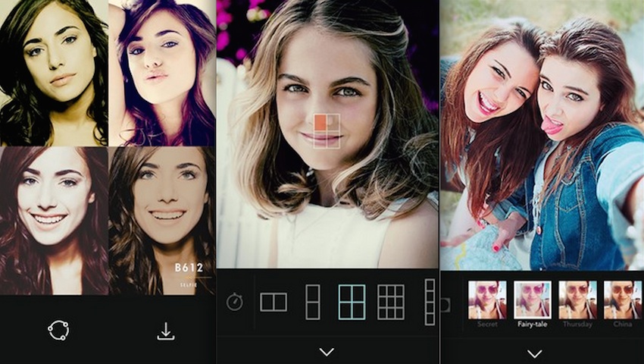Tap the top-left collage photo

click(54, 73)
